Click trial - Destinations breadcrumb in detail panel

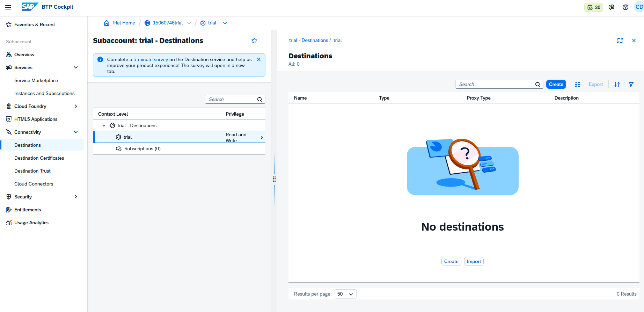(308, 41)
